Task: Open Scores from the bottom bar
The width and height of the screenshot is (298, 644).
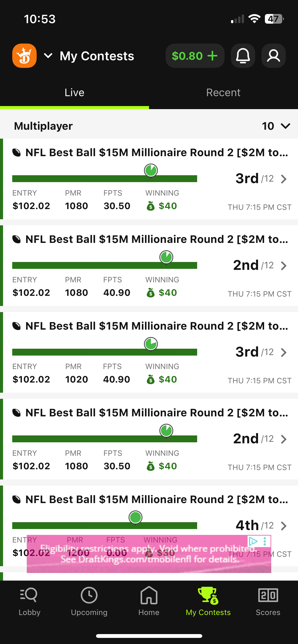Action: pyautogui.click(x=268, y=595)
